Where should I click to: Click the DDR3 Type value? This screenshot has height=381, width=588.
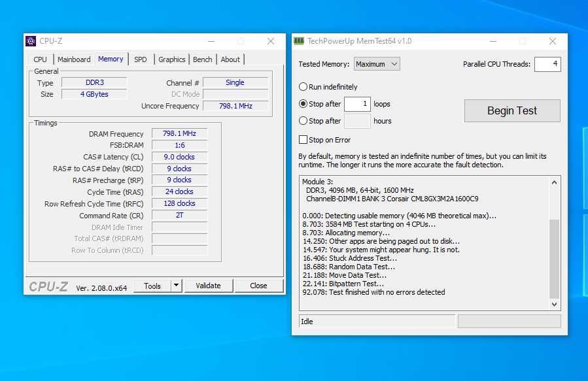click(x=94, y=82)
